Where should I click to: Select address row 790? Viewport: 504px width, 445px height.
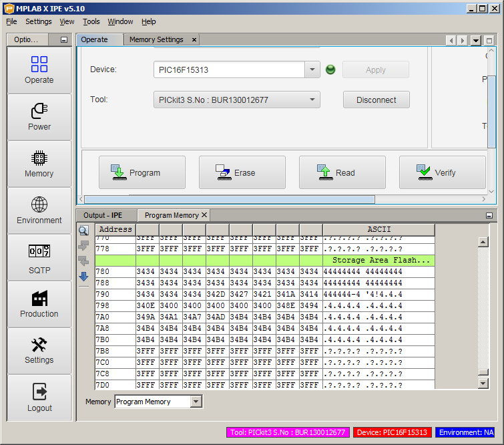tap(265, 295)
